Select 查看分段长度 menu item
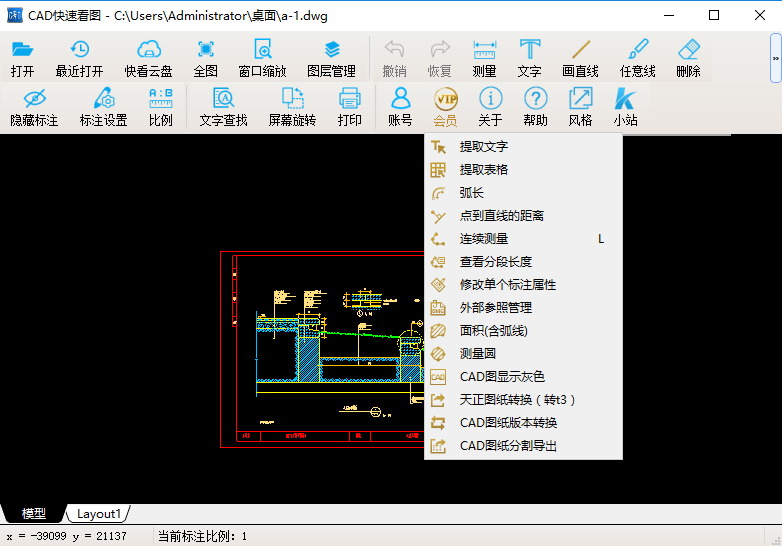 [523, 262]
